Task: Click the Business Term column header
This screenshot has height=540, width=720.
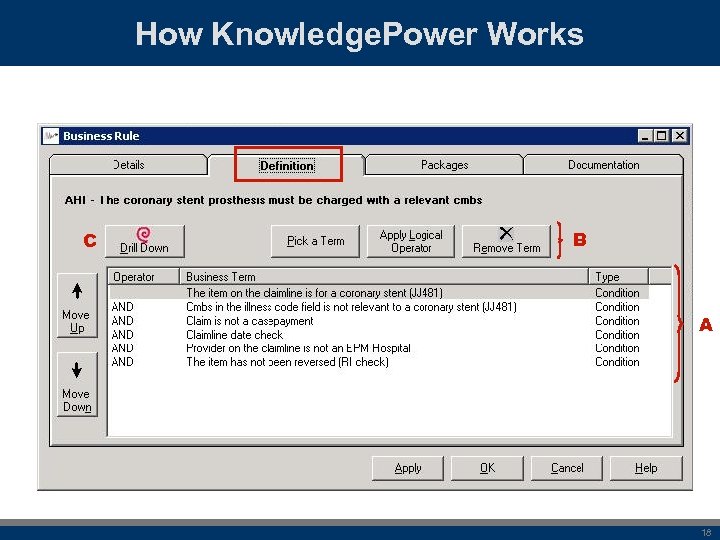Action: pyautogui.click(x=384, y=277)
